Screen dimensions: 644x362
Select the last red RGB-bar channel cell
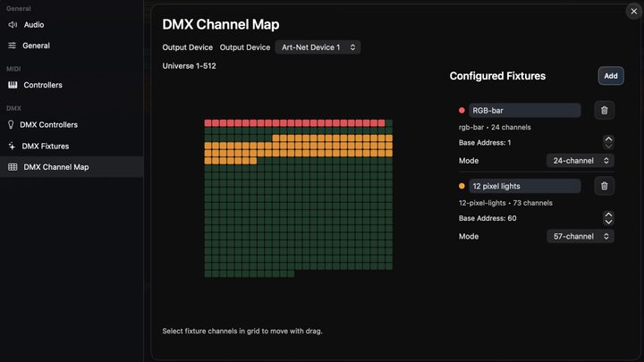381,123
